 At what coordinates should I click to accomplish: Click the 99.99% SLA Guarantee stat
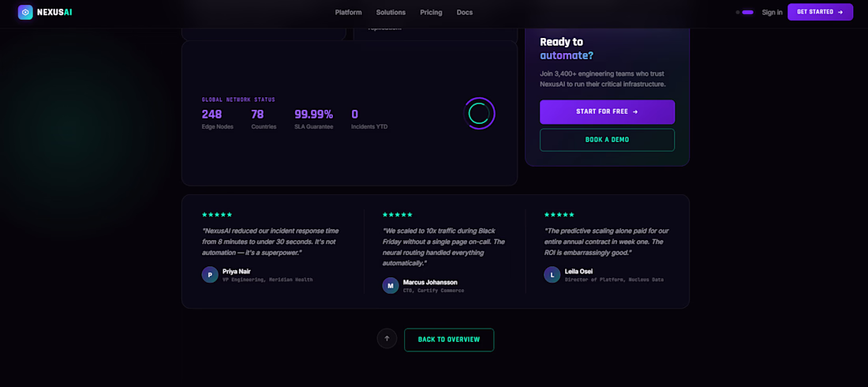[314, 119]
